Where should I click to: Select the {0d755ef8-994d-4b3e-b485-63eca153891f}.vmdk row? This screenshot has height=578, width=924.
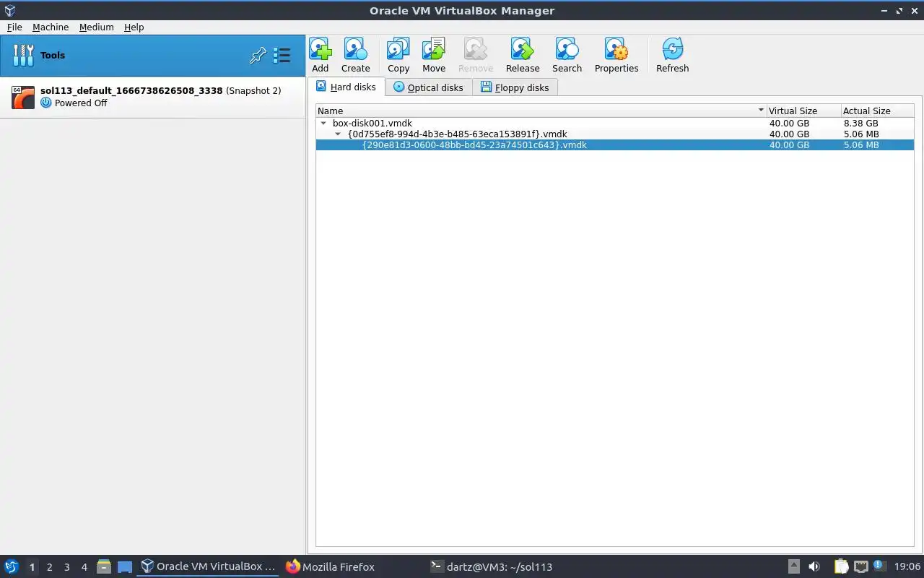point(615,134)
